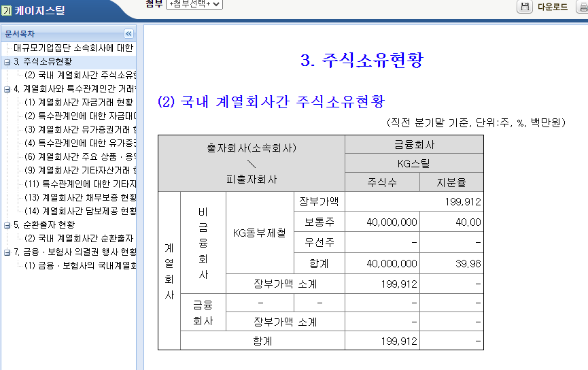Open '(2) 국내 계열회사간 주식소유현황' tree item
Viewport: 588px width, 370px height.
[x=80, y=75]
